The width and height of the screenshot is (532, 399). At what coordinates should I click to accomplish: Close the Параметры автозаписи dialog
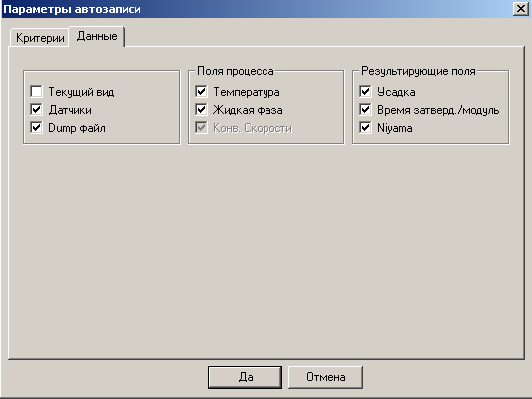pyautogui.click(x=520, y=8)
